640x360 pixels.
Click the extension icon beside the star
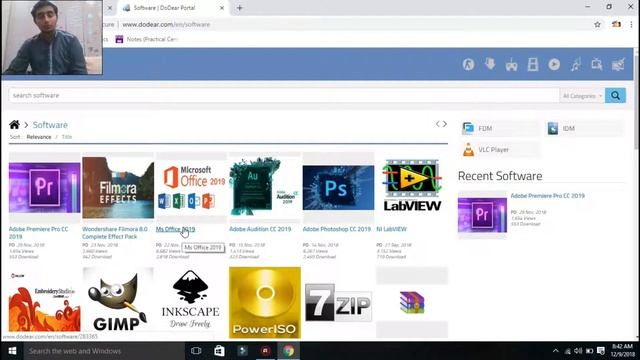616,24
